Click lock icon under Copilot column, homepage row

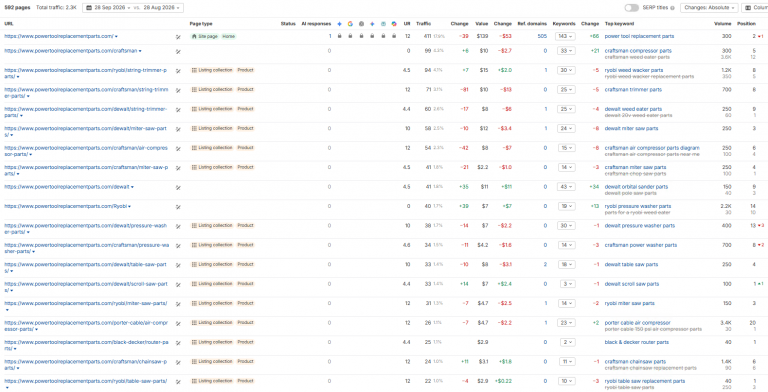pos(394,36)
